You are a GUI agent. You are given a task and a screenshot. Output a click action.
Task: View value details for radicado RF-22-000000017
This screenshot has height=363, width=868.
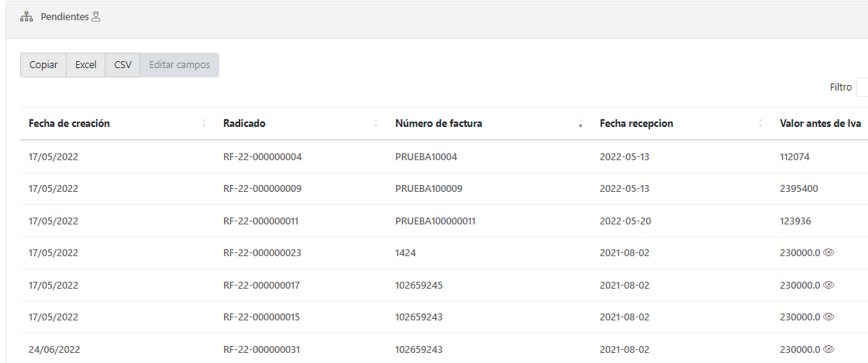click(x=828, y=285)
